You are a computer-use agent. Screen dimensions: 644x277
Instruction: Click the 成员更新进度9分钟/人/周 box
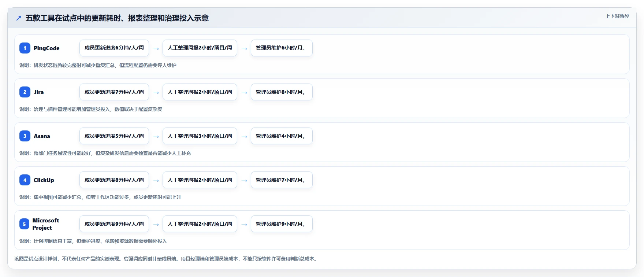[x=114, y=224]
